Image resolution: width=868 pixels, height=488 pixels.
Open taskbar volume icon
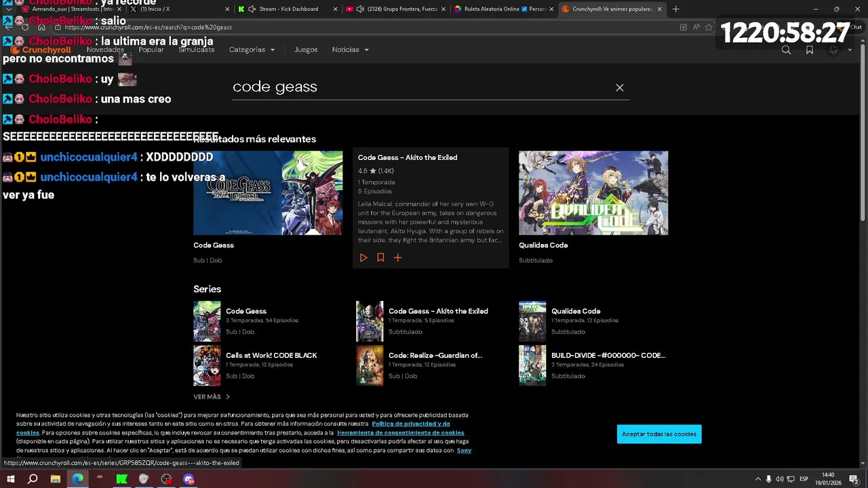pos(779,479)
